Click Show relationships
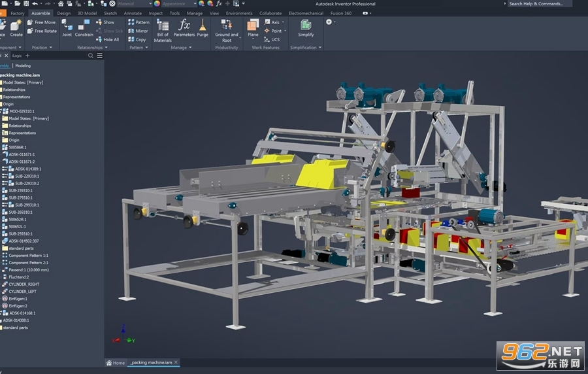The image size is (588, 374). tap(105, 22)
